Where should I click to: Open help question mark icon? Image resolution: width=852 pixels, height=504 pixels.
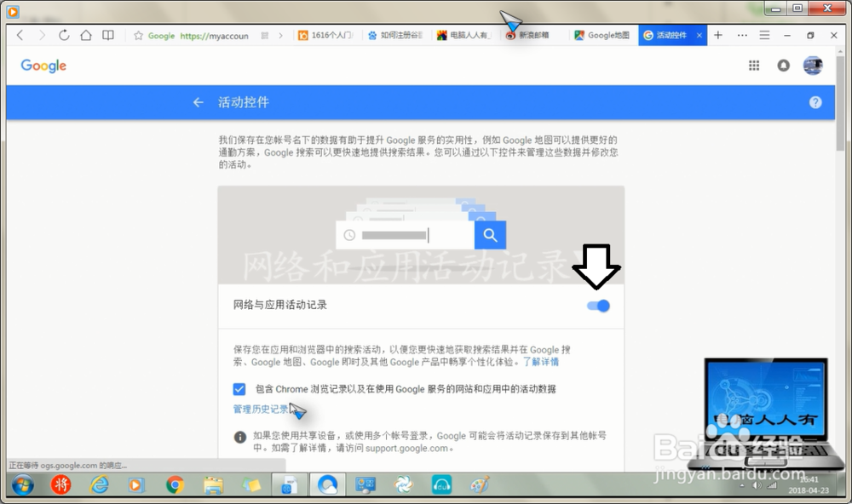point(815,102)
